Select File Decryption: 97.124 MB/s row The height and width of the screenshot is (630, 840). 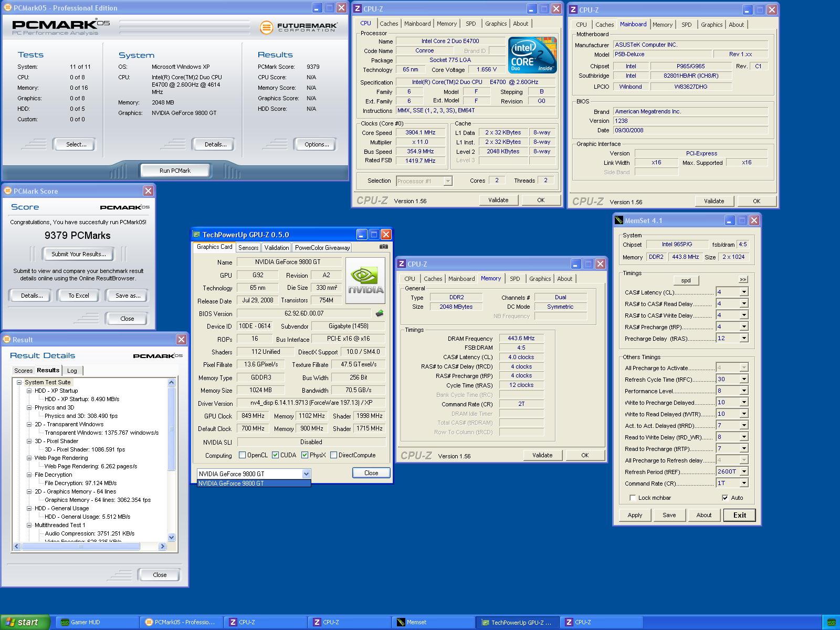(80, 483)
